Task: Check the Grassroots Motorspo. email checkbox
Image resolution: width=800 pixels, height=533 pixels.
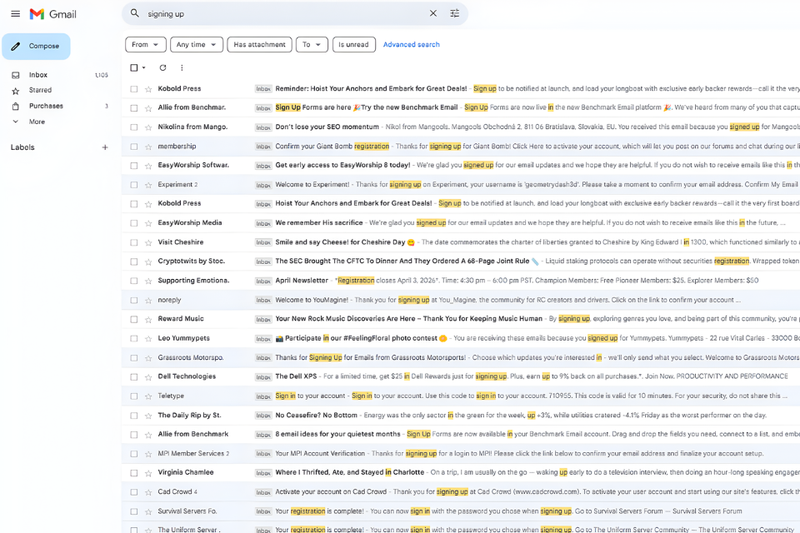Action: click(134, 358)
